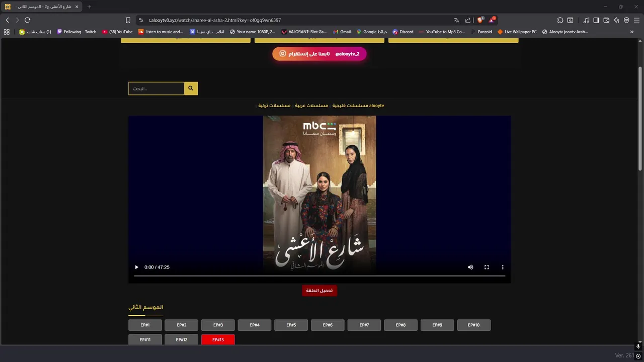The width and height of the screenshot is (644, 362).
Task: Focus the البحث search input field
Action: pos(156,88)
